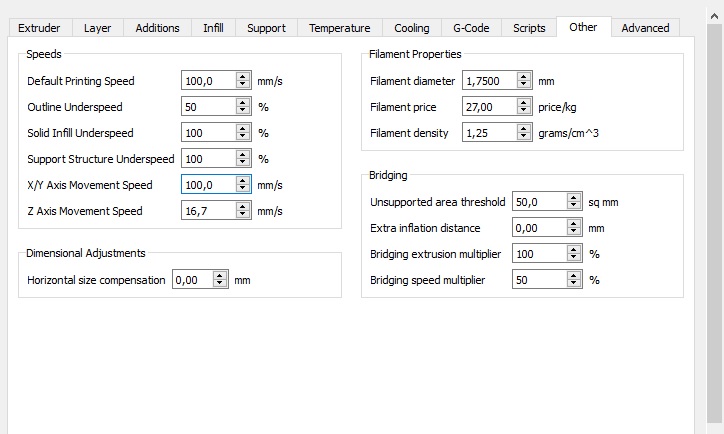Increase Unsupported area threshold value
Viewport: 724px width, 434px height.
(x=573, y=198)
